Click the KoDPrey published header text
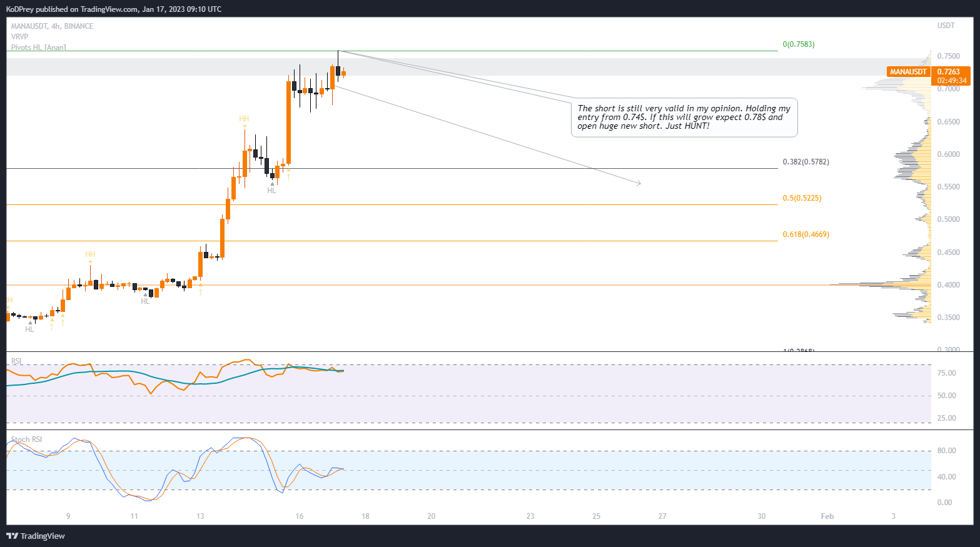The height and width of the screenshot is (547, 980). point(113,9)
